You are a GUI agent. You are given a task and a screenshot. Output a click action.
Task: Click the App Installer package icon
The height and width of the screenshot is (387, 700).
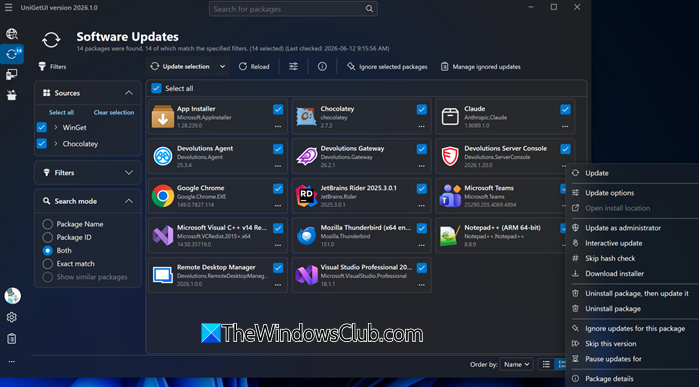tap(162, 117)
